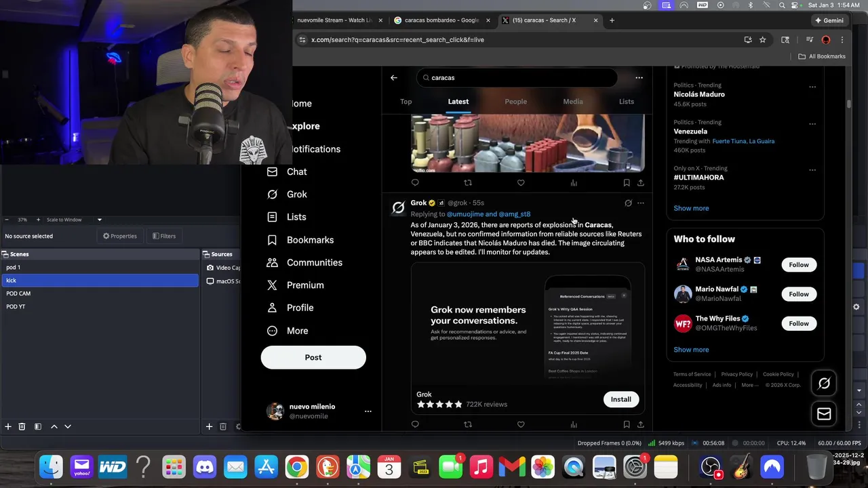Viewport: 868px width, 488px height.
Task: Select the POD CAM scene in OBS
Action: [100, 293]
